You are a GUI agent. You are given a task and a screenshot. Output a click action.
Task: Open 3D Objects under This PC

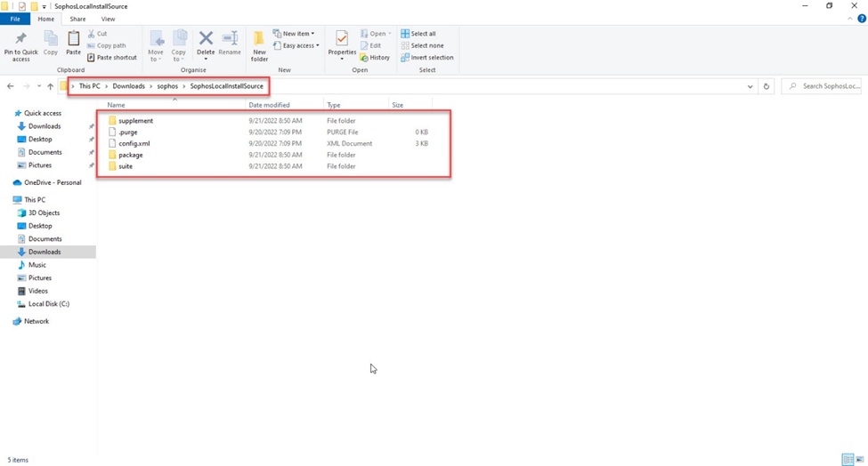pyautogui.click(x=44, y=213)
